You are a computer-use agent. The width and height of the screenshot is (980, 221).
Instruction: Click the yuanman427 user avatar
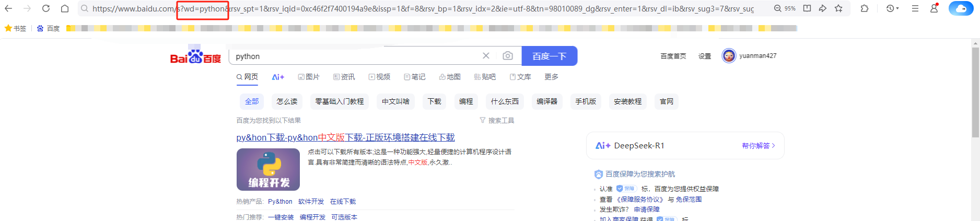tap(729, 55)
